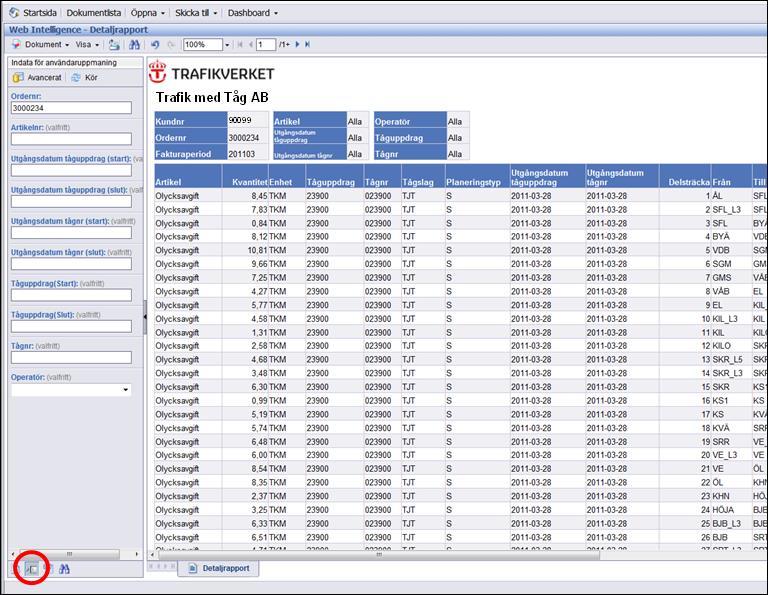Image resolution: width=768 pixels, height=595 pixels.
Task: Click the left panel's right scroll arrow
Action: click(137, 554)
